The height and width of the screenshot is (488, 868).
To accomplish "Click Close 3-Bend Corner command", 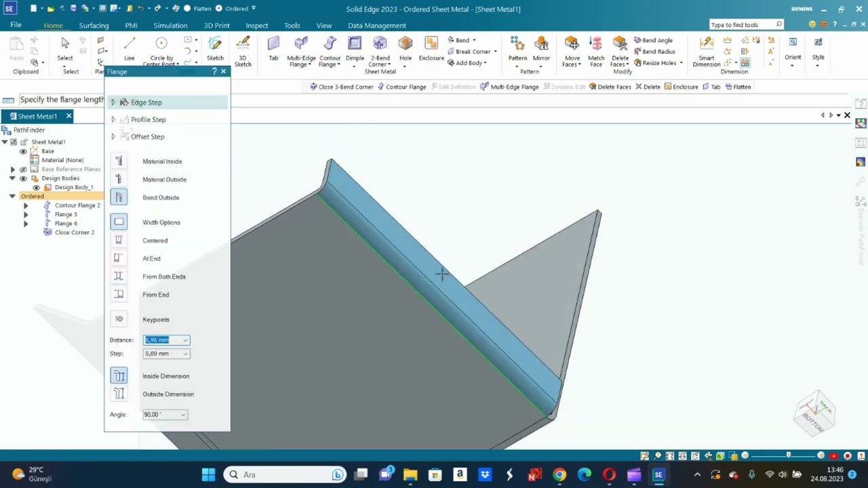I will [341, 87].
